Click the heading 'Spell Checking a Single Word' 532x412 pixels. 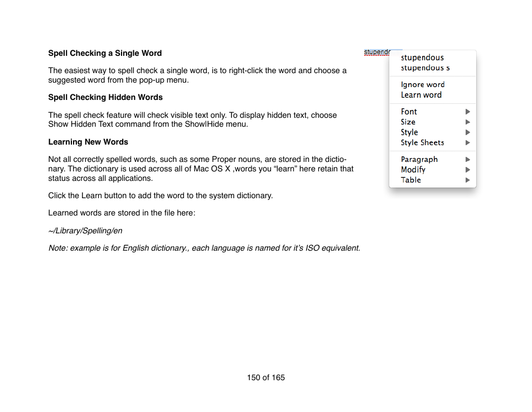point(105,54)
